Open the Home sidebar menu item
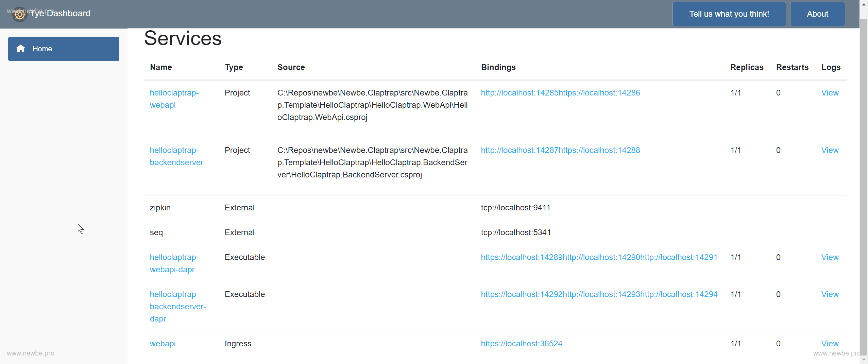Image resolution: width=868 pixels, height=364 pixels. [64, 49]
